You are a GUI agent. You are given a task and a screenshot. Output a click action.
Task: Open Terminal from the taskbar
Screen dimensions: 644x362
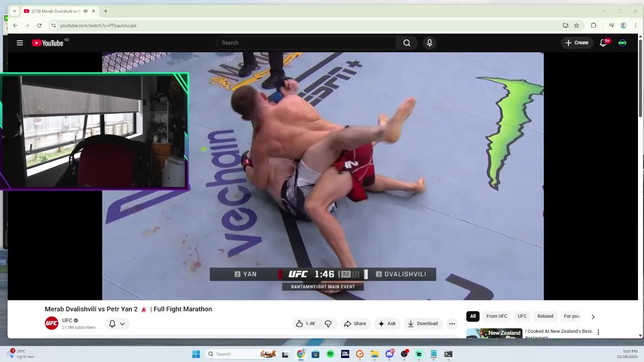448,354
